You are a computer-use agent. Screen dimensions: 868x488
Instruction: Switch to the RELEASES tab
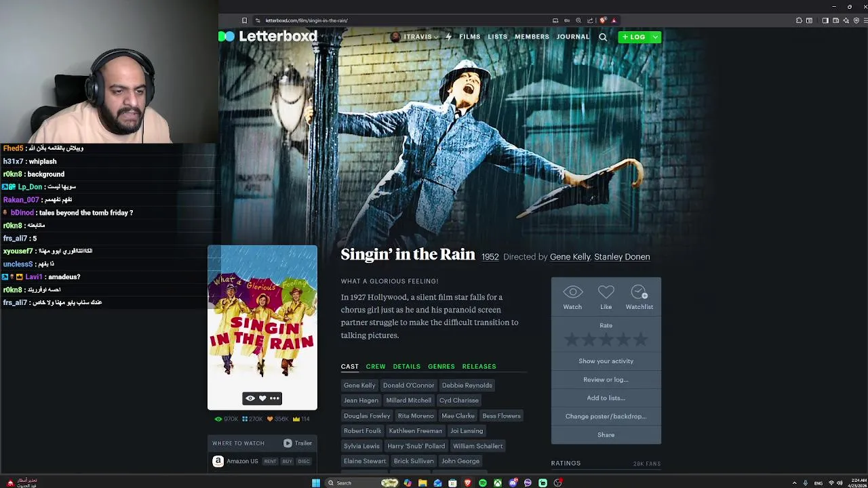tap(479, 367)
